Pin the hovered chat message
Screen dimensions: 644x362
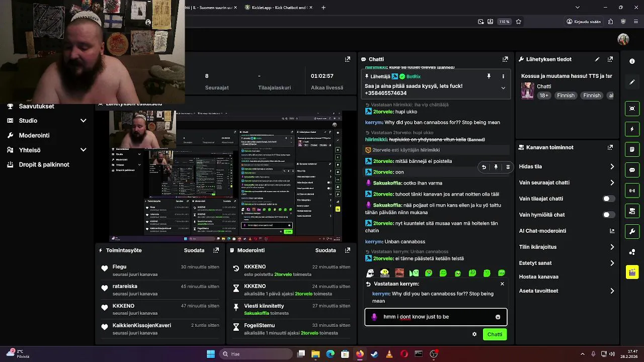496,167
